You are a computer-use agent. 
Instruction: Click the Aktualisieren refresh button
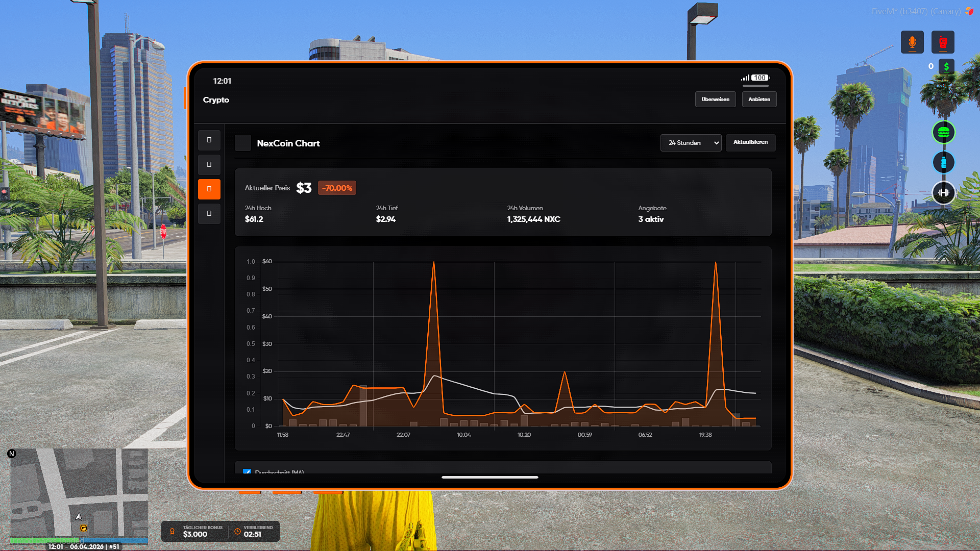pos(750,142)
